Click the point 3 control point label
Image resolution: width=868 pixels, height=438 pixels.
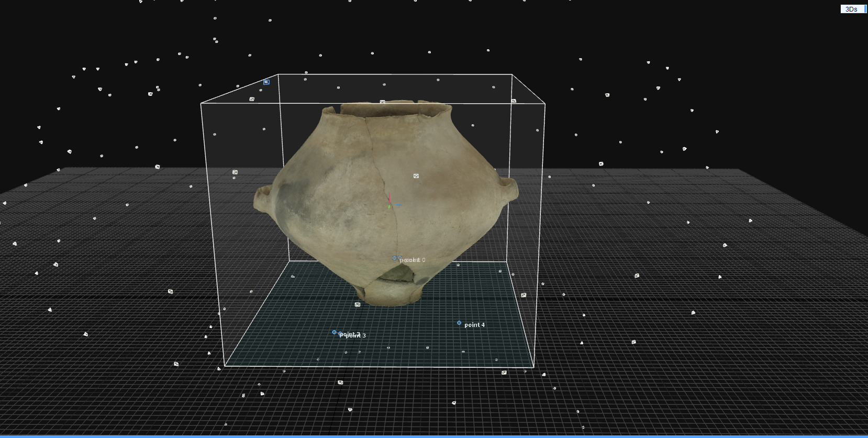point(355,336)
